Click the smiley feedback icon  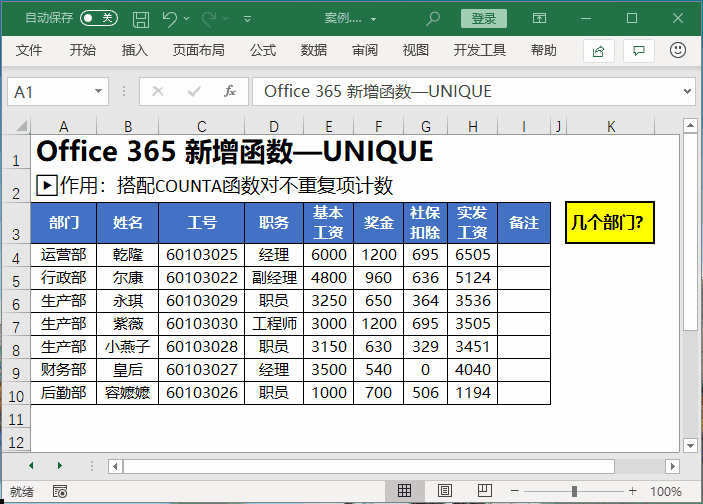tap(677, 51)
